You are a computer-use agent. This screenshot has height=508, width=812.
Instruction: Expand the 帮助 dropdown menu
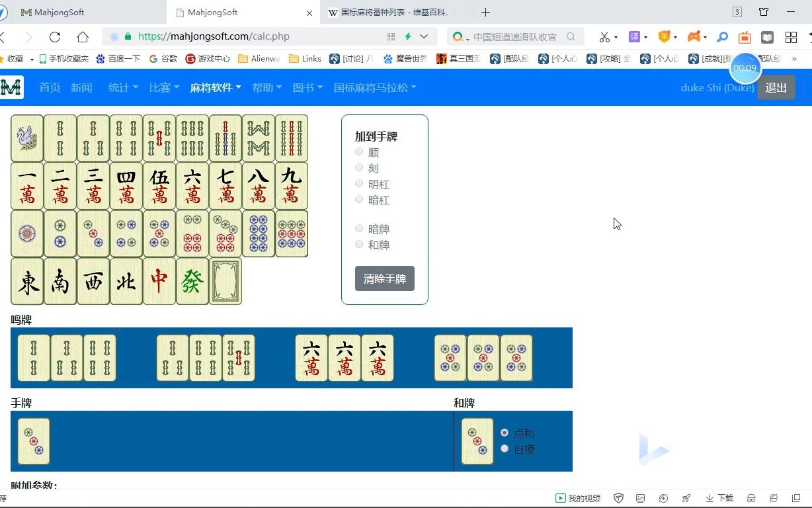[266, 87]
